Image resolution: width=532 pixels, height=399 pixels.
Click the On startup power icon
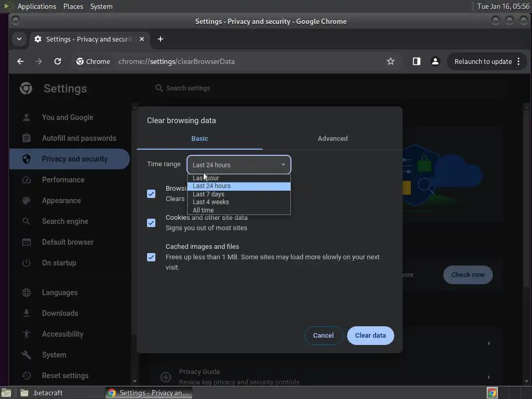26,263
